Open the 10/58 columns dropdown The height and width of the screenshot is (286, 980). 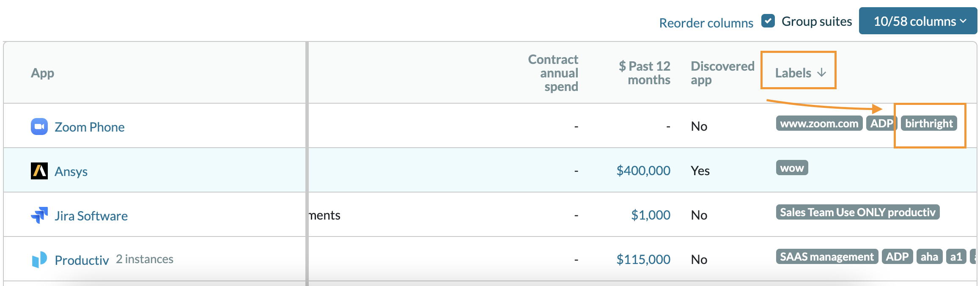(918, 21)
